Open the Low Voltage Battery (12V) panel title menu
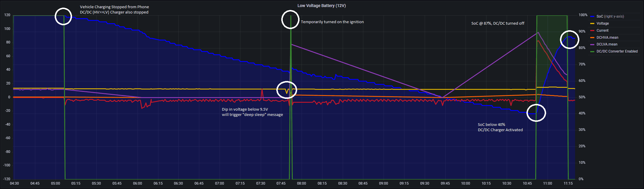The height and width of the screenshot is (189, 644). [x=322, y=6]
